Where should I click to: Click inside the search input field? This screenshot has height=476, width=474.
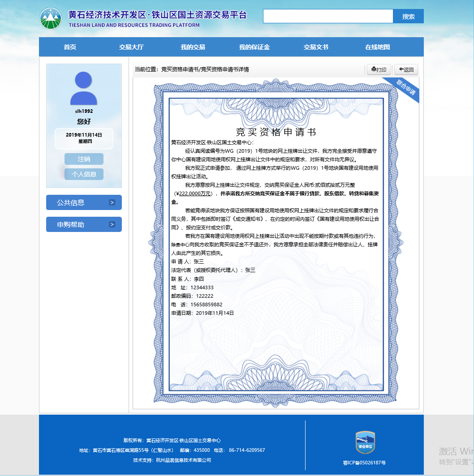(x=327, y=17)
